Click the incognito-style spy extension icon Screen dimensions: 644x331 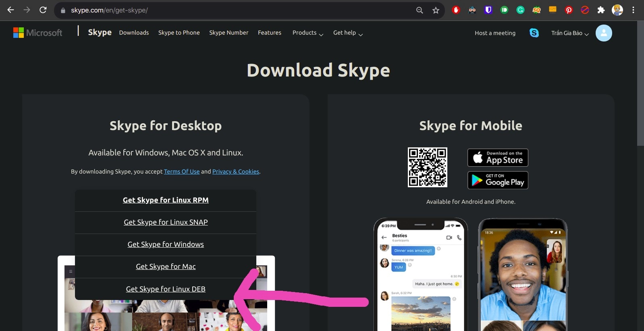pos(472,10)
